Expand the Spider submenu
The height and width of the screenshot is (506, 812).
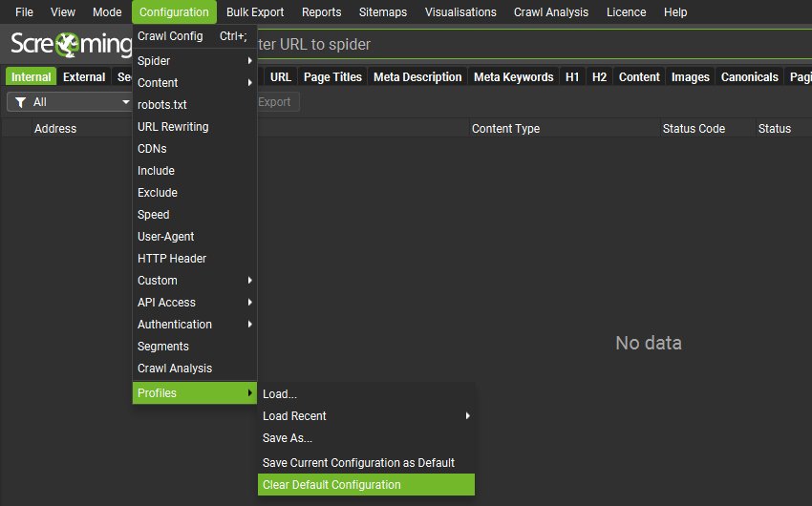pos(195,60)
